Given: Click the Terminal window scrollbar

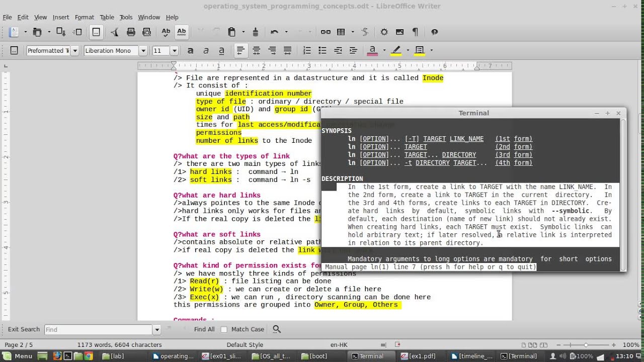Looking at the screenshot, I should point(622,194).
